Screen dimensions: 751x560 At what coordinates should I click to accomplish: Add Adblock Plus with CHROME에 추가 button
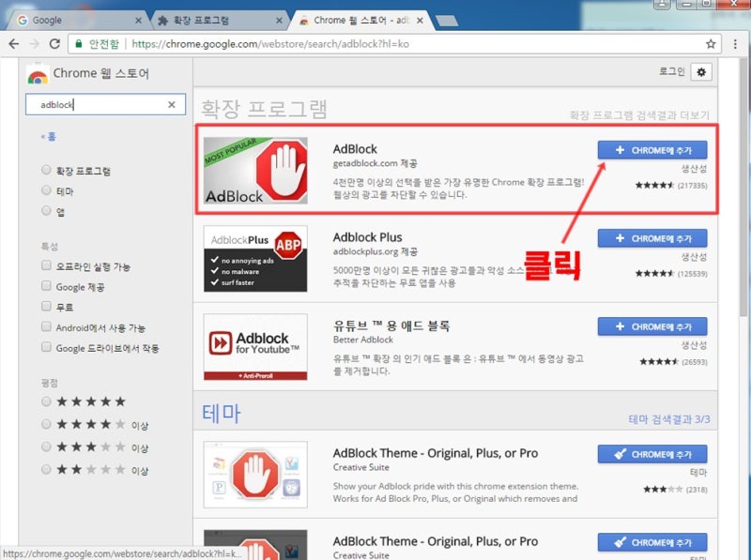coord(652,238)
